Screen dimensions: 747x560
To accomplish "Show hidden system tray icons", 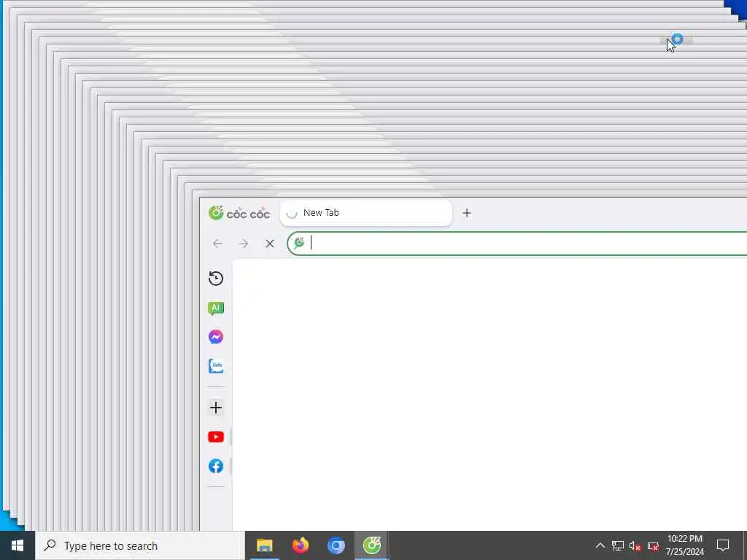I will tap(600, 545).
